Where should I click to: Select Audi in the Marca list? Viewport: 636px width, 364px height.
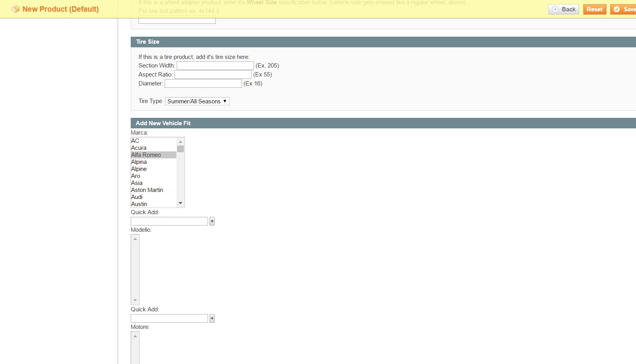click(137, 197)
